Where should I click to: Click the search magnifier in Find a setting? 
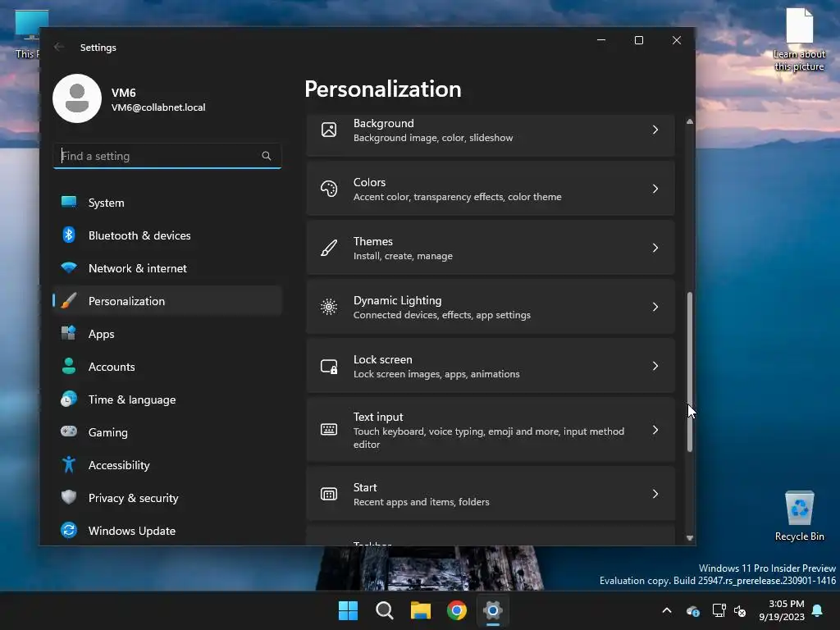click(x=267, y=156)
